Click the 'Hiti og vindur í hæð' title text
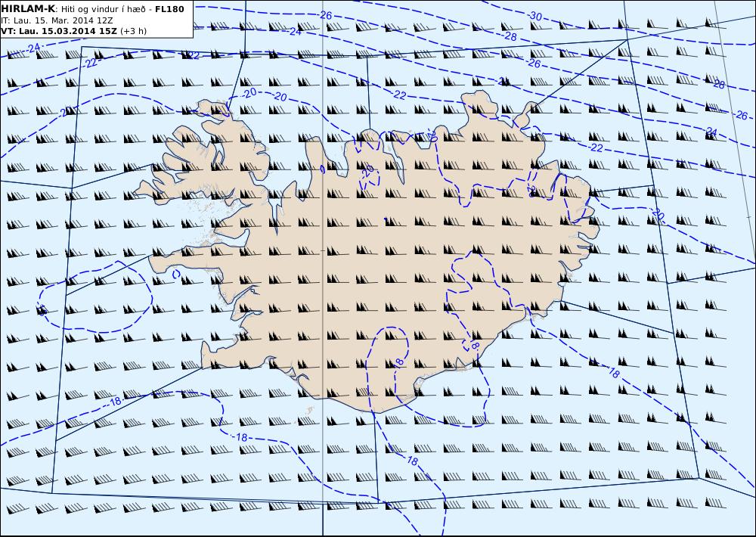Screen dimensions: 756x537 click(x=104, y=9)
